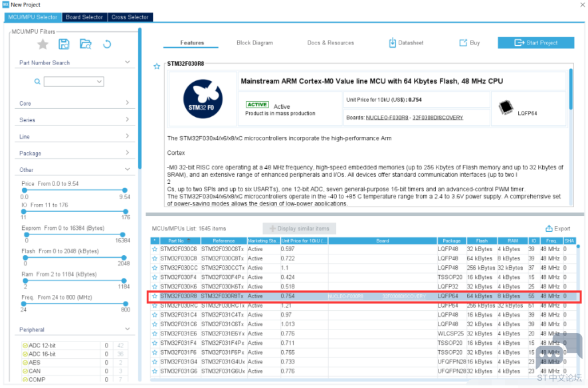Viewport: 588px width, 388px height.
Task: Star the STM32F030C8 row
Action: click(x=155, y=258)
